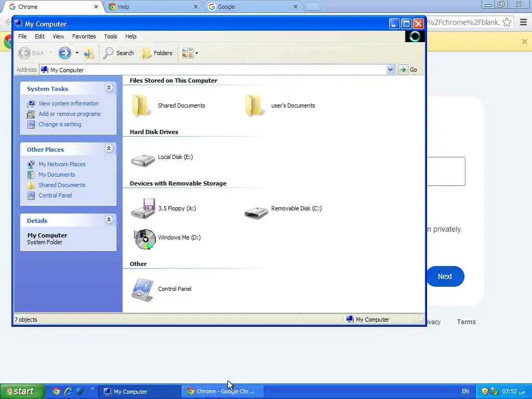Screen dimensions: 532x399
Task: Click Add or remove programs link
Action: (70, 114)
